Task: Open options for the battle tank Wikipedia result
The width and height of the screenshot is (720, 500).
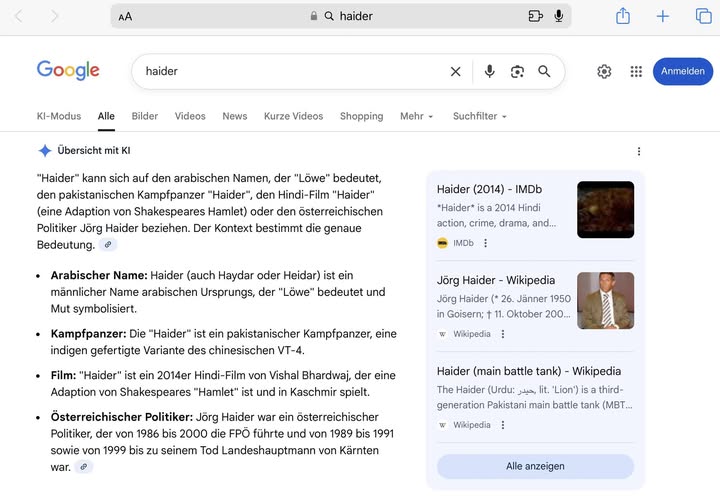Action: tap(503, 425)
